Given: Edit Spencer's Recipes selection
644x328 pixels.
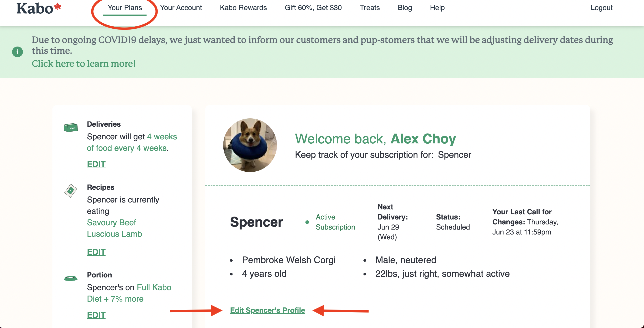Looking at the screenshot, I should (x=96, y=252).
